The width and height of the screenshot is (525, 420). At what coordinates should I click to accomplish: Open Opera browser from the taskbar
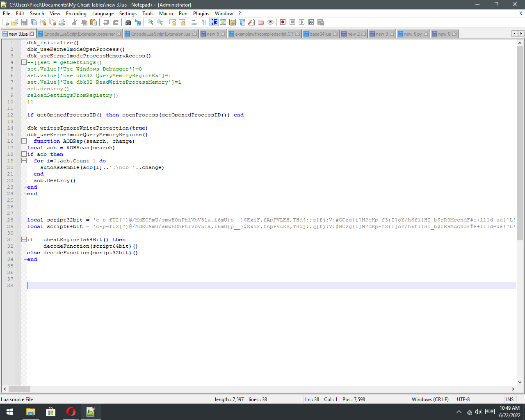click(x=71, y=412)
